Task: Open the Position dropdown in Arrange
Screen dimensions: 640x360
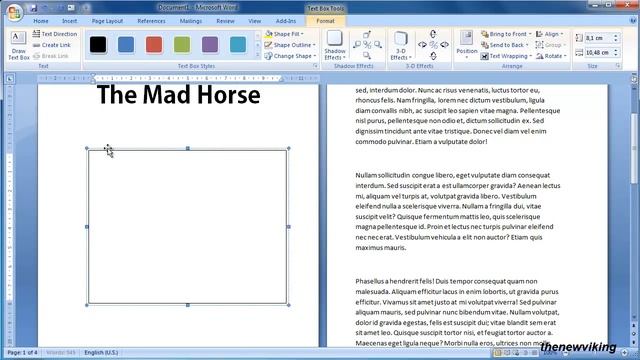Action: pyautogui.click(x=467, y=45)
